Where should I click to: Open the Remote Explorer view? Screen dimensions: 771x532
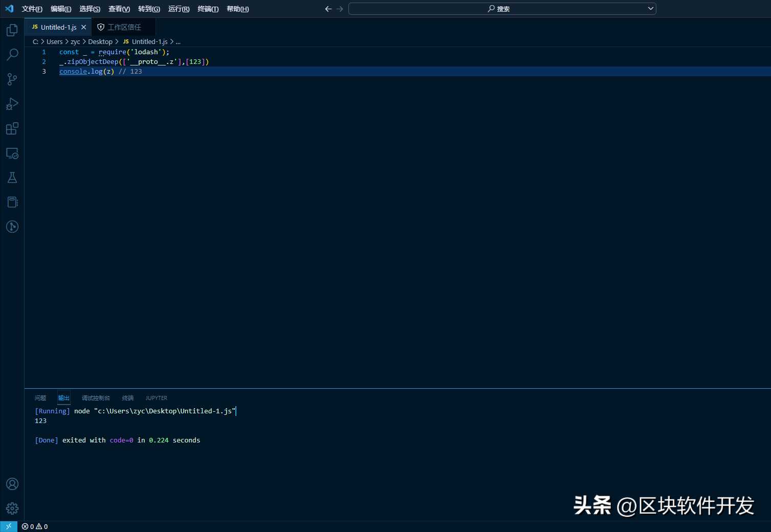click(x=12, y=153)
